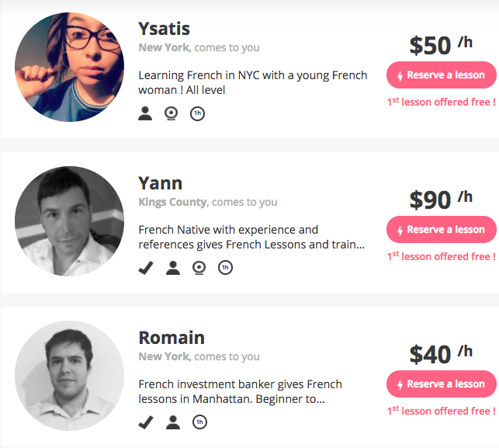Click the tutor name Yann

[x=161, y=183]
